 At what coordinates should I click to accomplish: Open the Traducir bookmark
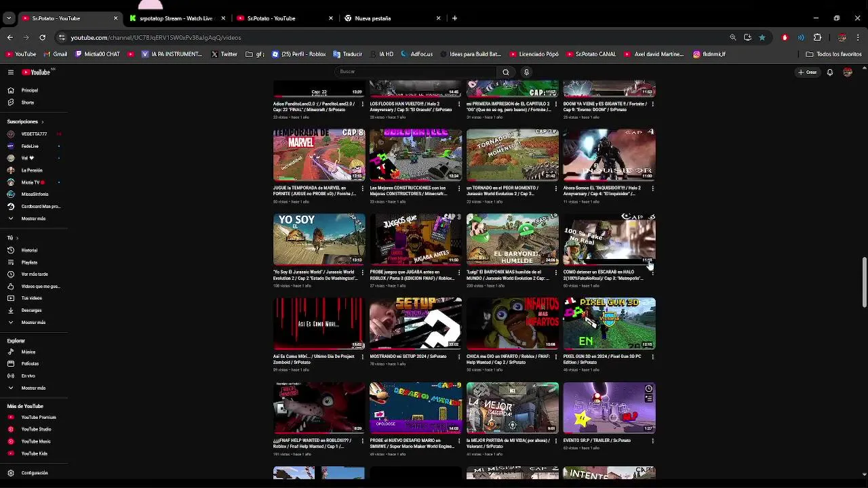pyautogui.click(x=347, y=54)
